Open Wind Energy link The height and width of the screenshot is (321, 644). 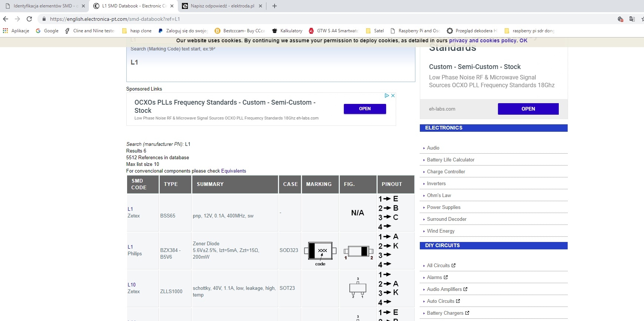click(x=441, y=231)
